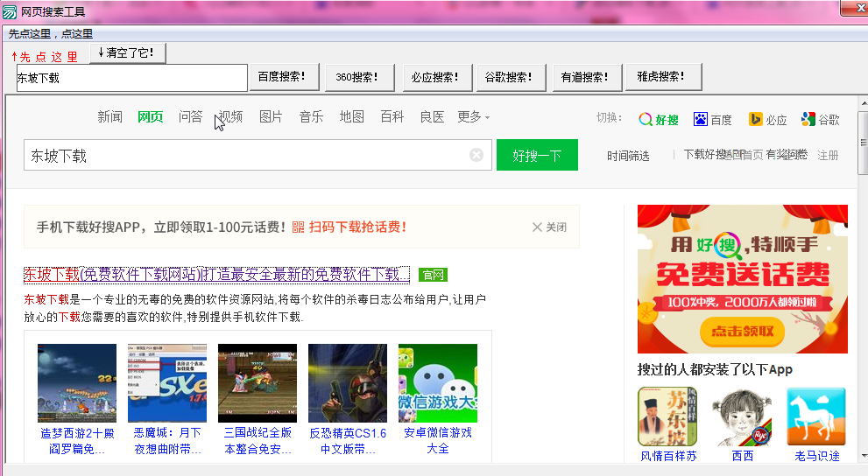Close the 好搜APP promotion banner
The image size is (868, 476).
[549, 227]
